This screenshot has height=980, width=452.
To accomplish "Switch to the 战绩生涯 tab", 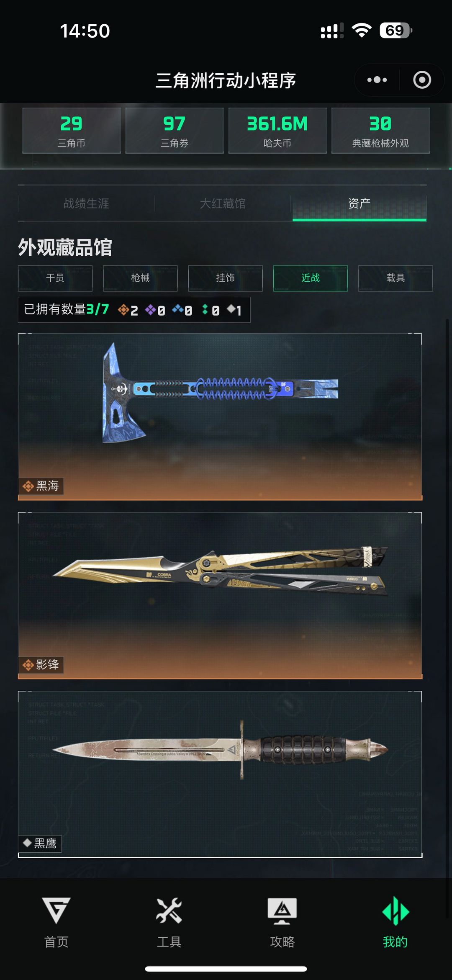I will point(86,203).
